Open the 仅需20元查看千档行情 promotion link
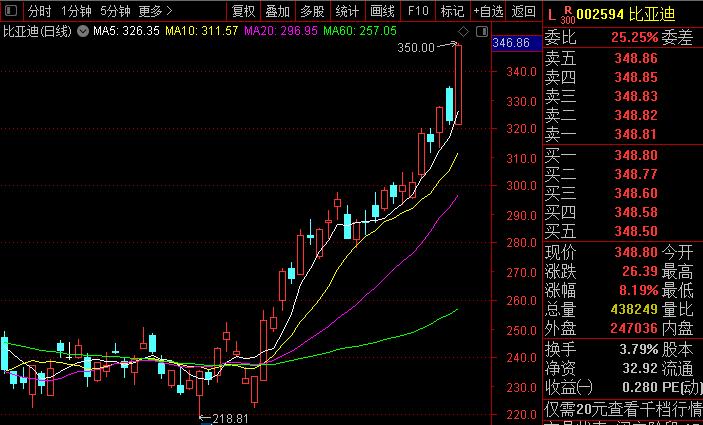 [623, 410]
